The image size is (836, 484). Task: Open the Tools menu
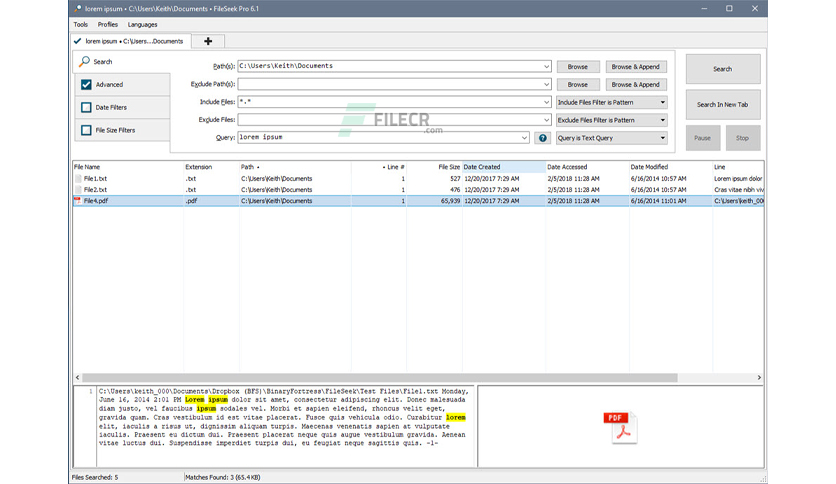pyautogui.click(x=81, y=25)
